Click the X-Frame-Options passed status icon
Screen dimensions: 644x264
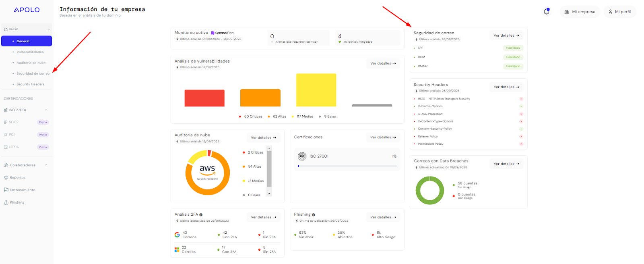(x=521, y=106)
